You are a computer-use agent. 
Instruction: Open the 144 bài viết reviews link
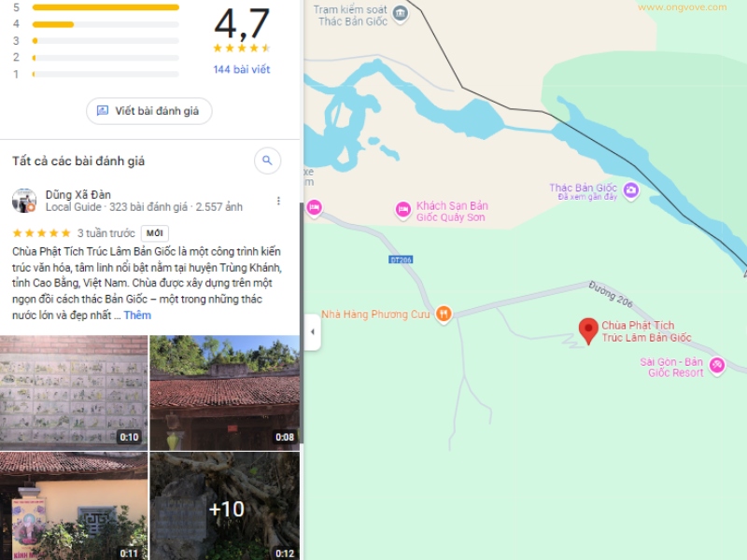click(x=242, y=69)
